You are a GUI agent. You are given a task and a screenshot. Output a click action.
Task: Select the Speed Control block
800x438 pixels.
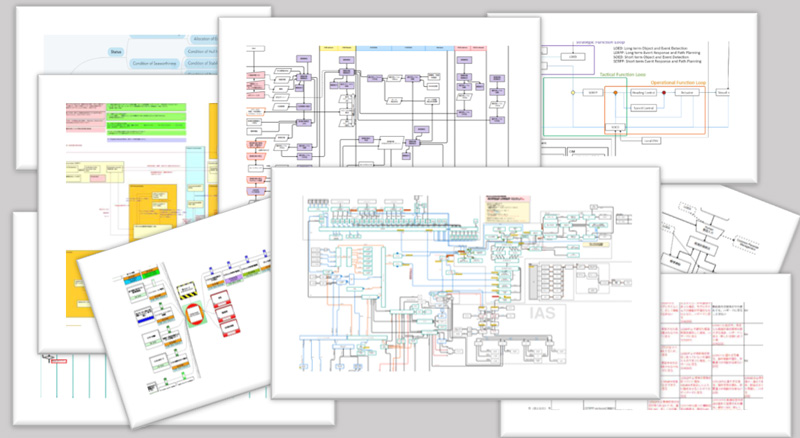(643, 108)
